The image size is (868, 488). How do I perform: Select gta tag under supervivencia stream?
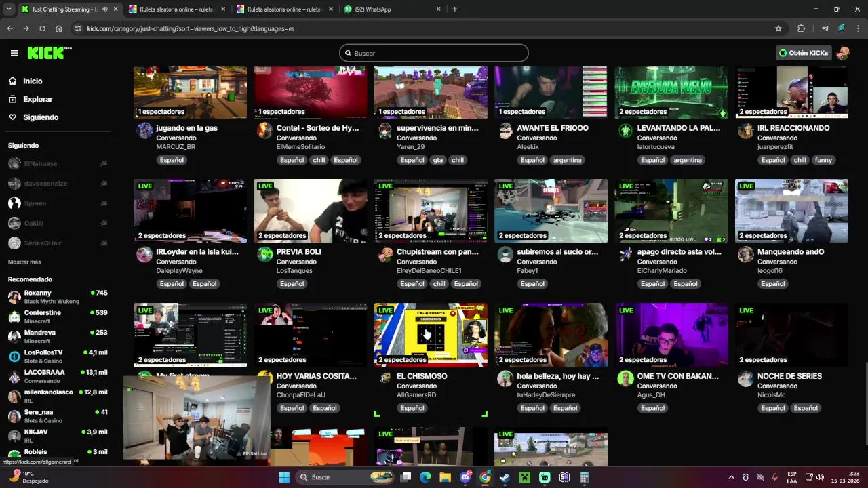[x=438, y=160]
